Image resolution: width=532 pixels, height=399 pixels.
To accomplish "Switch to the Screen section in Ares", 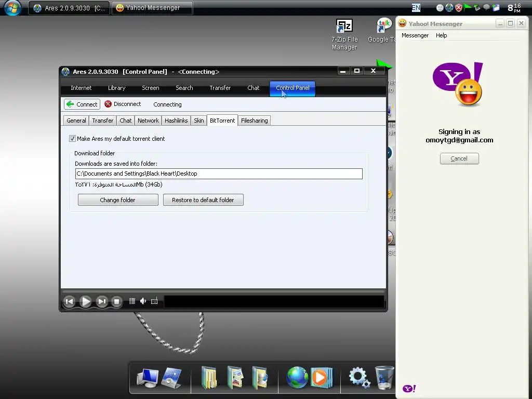I will pos(151,88).
